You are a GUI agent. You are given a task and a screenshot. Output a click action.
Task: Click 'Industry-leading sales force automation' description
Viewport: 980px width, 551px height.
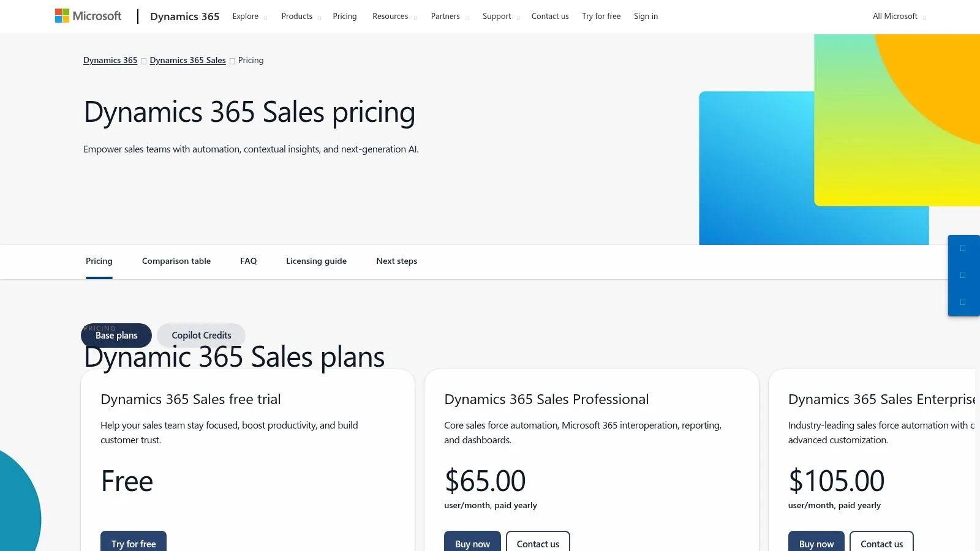click(881, 433)
